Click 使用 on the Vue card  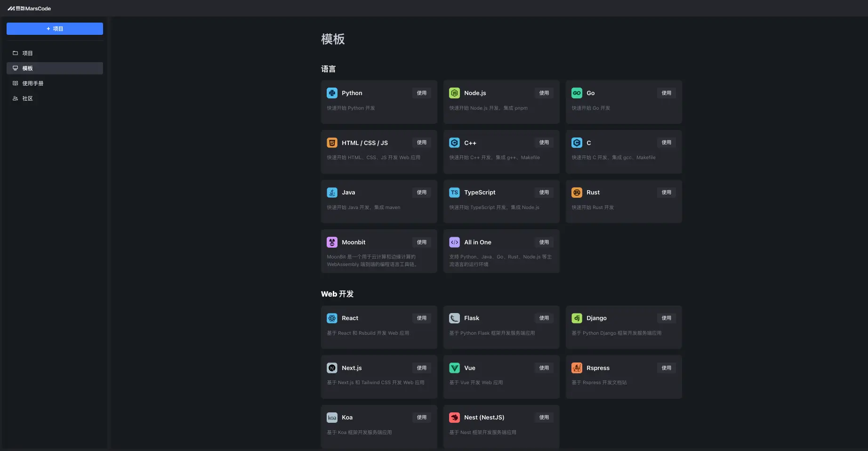[x=544, y=368]
